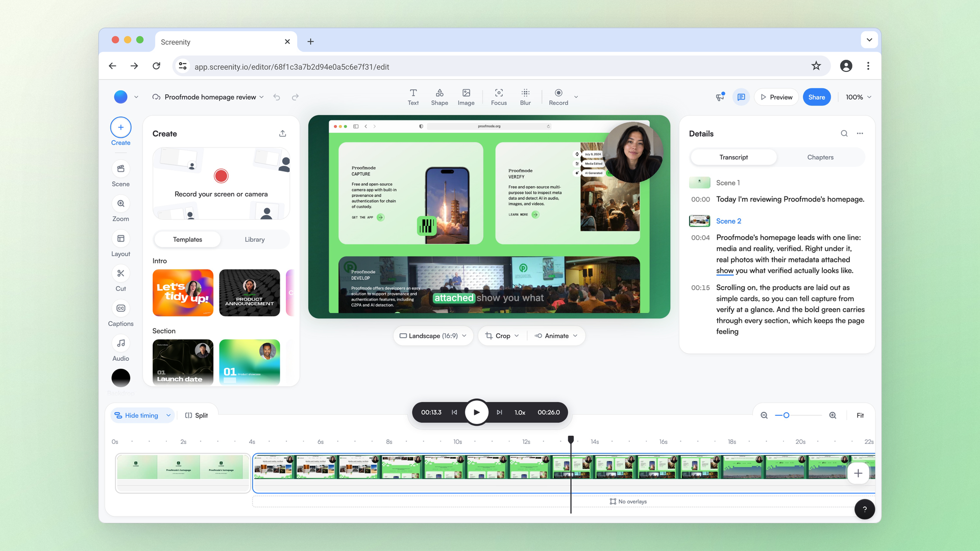This screenshot has width=980, height=551.
Task: Skip to next scene
Action: 499,412
